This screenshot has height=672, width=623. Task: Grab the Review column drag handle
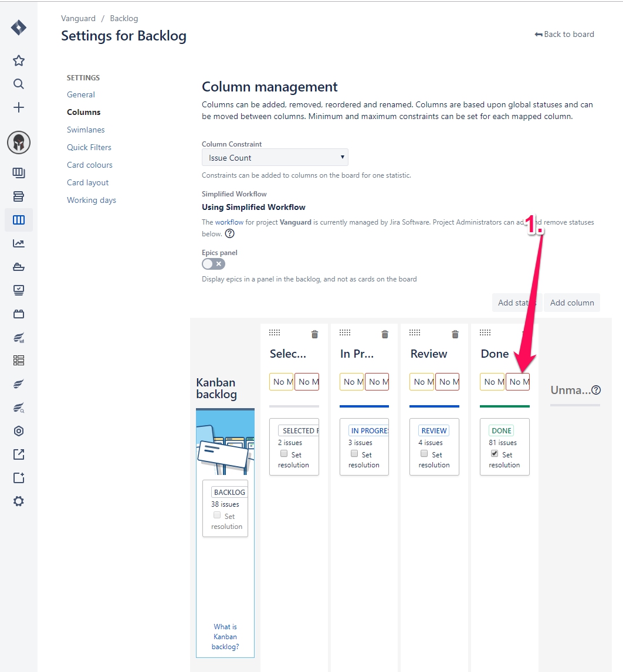point(415,332)
